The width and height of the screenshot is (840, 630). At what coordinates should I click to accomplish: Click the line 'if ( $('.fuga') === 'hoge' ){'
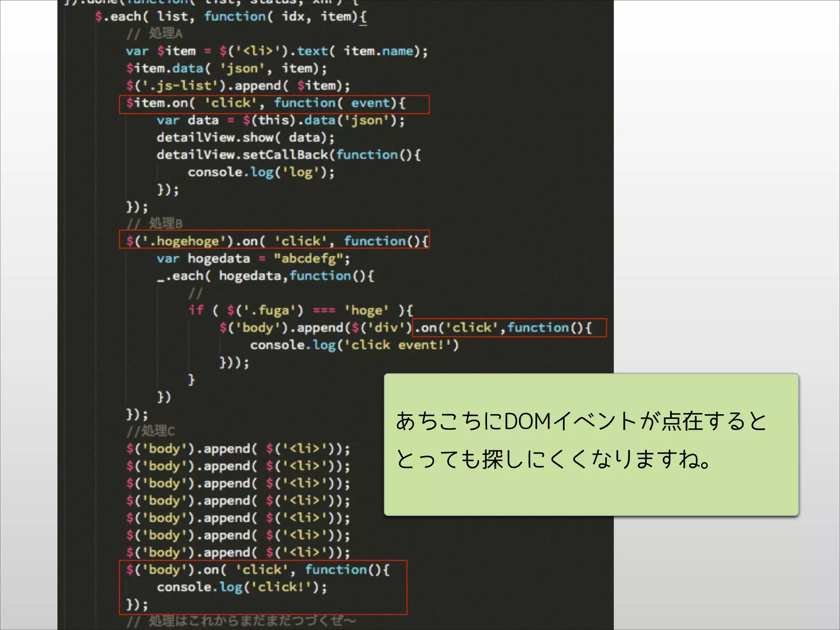point(300,310)
